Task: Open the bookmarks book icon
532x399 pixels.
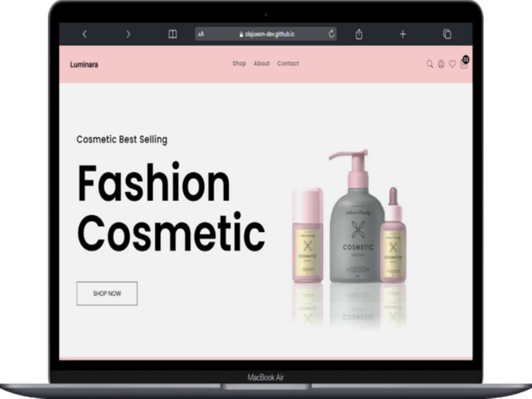Action: point(173,34)
